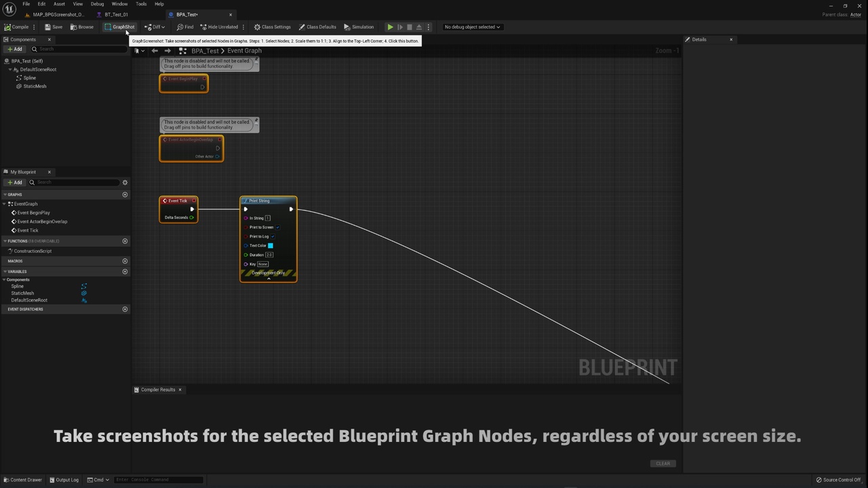Open play mode options menu
The image size is (868, 488).
(428, 27)
